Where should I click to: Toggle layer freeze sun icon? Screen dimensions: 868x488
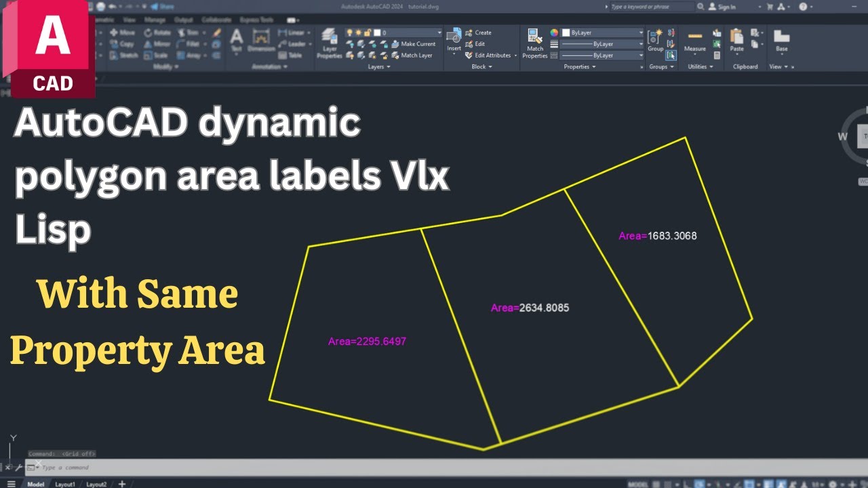coord(359,33)
